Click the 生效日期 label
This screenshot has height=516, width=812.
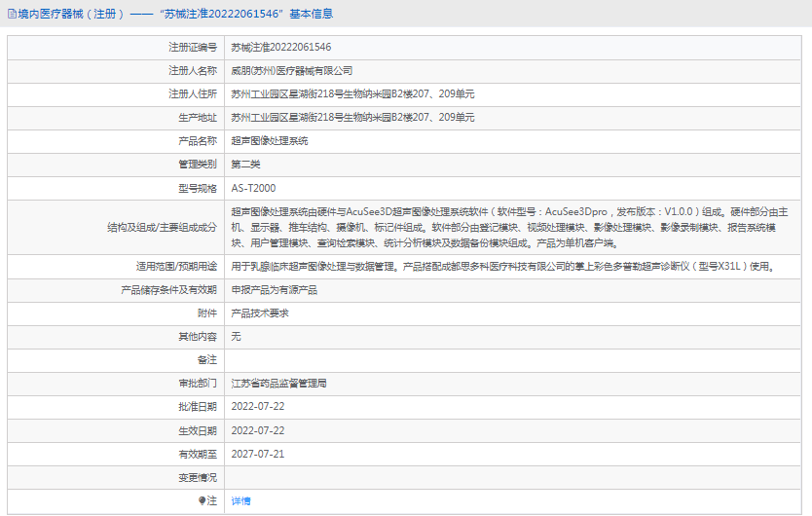(x=198, y=430)
